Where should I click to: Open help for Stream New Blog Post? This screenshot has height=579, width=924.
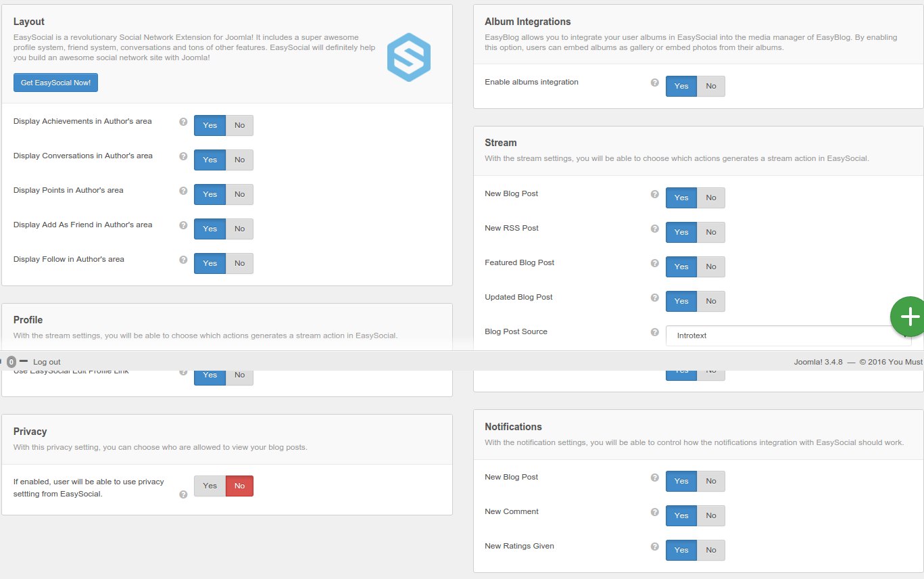click(654, 194)
